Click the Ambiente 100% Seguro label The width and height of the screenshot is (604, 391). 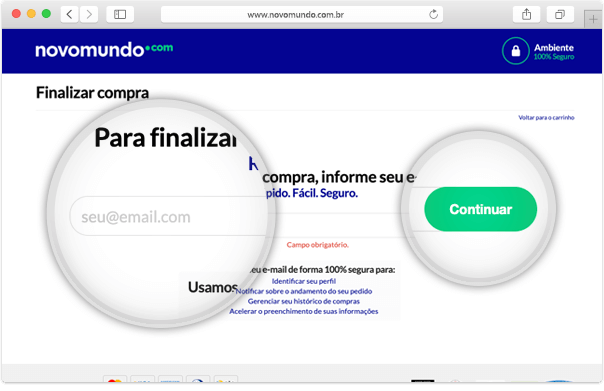pos(554,52)
